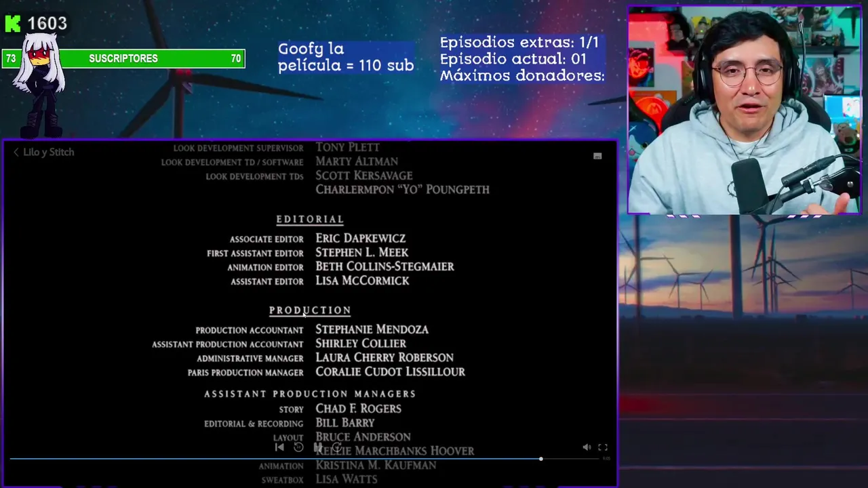The image size is (868, 488).
Task: Click the SUSCRIPTORES goal progress bar
Action: coord(123,59)
